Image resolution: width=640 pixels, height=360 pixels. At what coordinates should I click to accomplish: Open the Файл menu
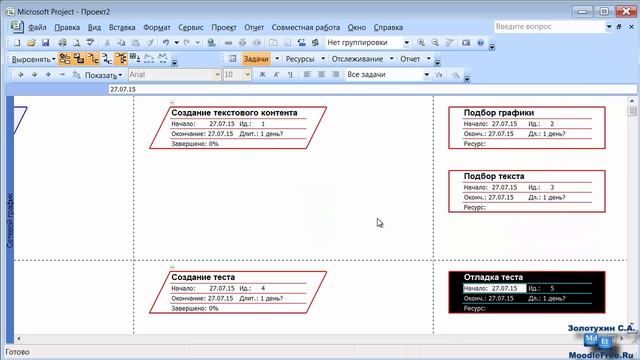(37, 27)
